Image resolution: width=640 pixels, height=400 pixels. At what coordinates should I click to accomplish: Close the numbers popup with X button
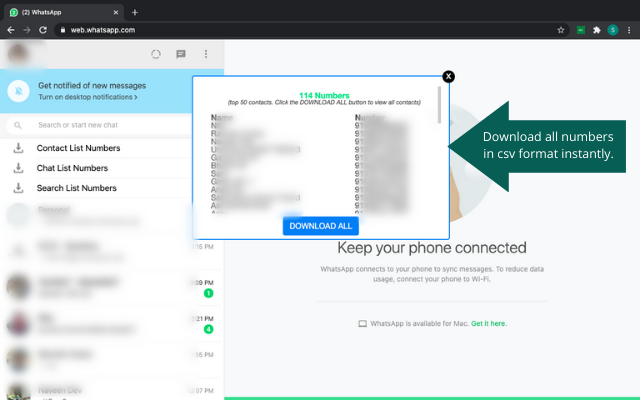click(x=448, y=76)
